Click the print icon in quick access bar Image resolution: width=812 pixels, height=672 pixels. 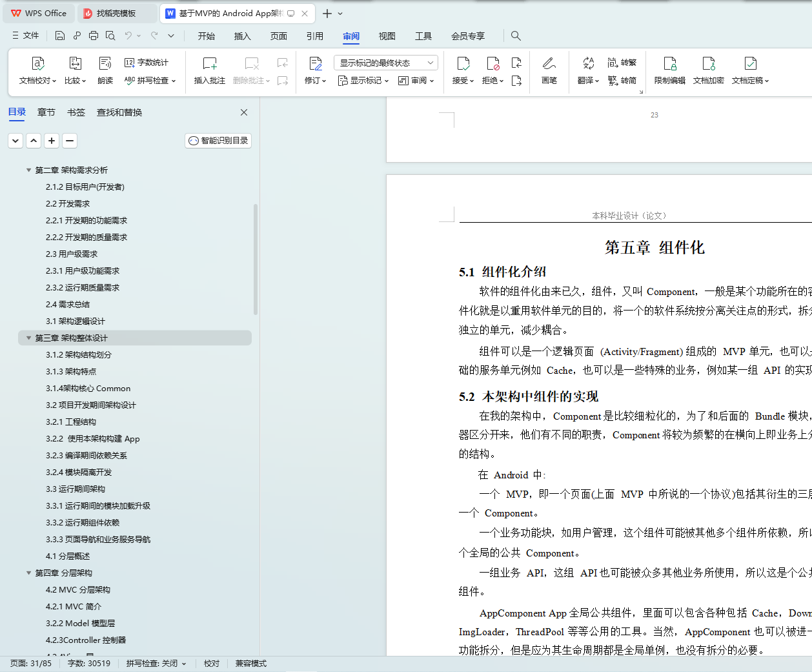click(94, 36)
